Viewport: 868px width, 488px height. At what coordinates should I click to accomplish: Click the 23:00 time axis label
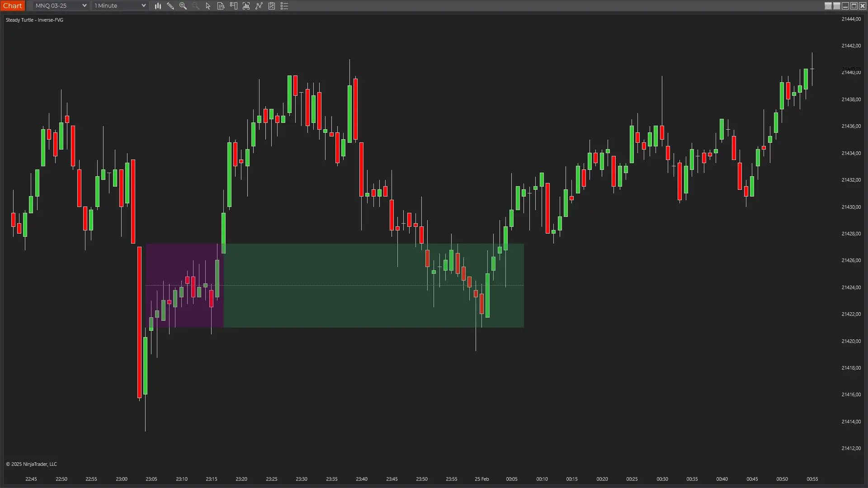(122, 479)
